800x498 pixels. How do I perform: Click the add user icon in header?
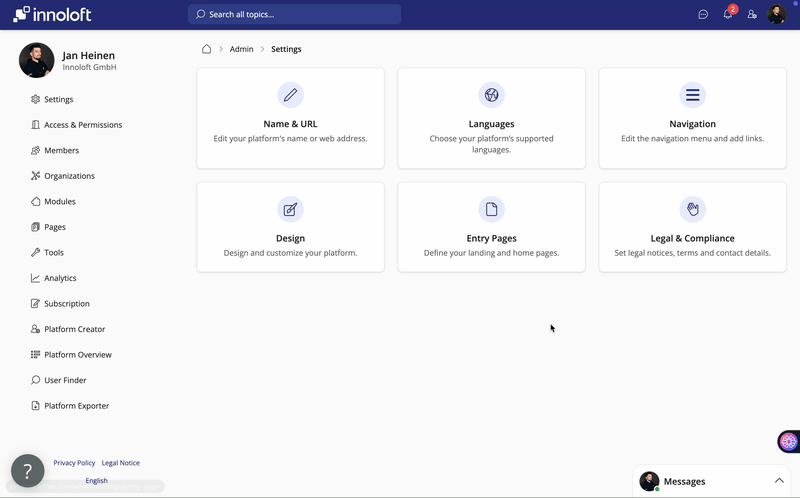pos(752,14)
